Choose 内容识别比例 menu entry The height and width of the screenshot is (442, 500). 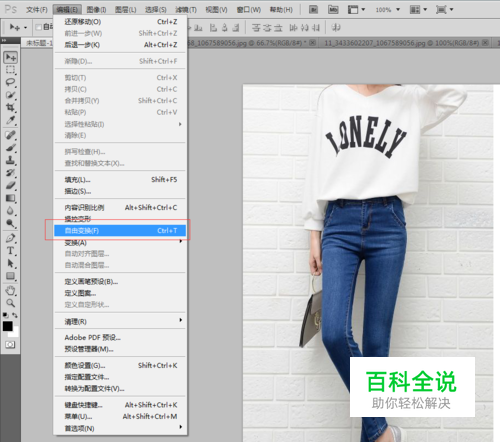[121, 207]
